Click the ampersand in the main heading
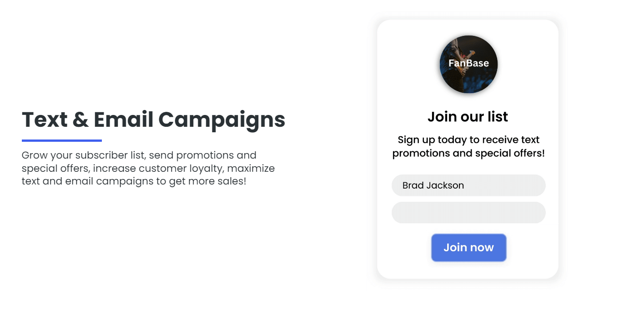 click(80, 120)
